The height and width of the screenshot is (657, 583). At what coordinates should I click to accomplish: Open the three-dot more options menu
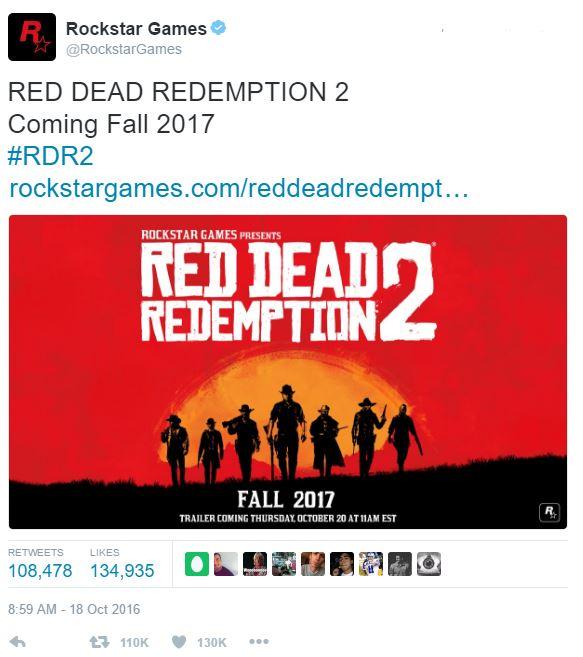(x=259, y=641)
